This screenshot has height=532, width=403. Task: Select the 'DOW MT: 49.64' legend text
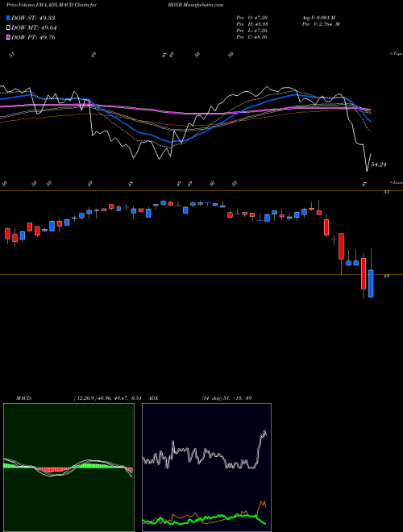click(x=34, y=28)
